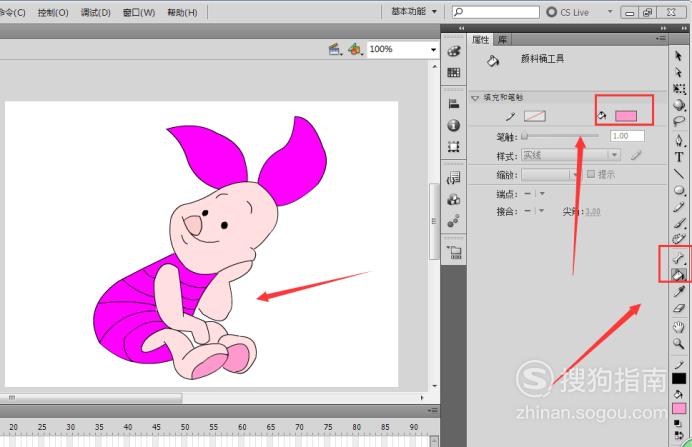
Task: Open the Motion Presets panel icon
Action: click(x=454, y=221)
